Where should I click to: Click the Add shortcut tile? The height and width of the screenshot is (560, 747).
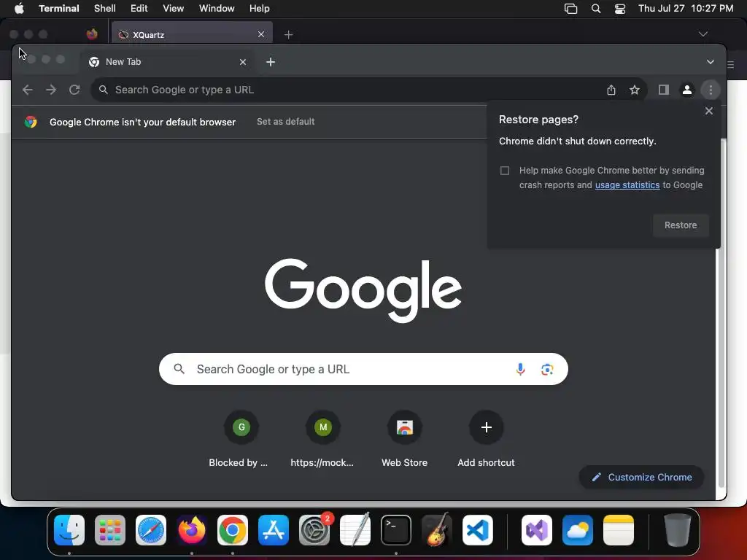coord(486,439)
